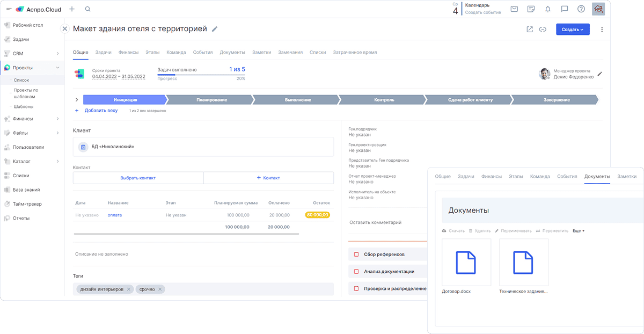Screen dimensions: 644x334
Task: Open the mail envelope icon in header
Action: pos(514,9)
